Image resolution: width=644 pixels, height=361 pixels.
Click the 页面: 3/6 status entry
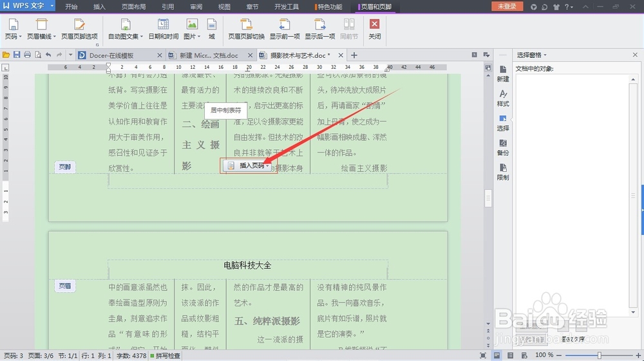point(41,356)
